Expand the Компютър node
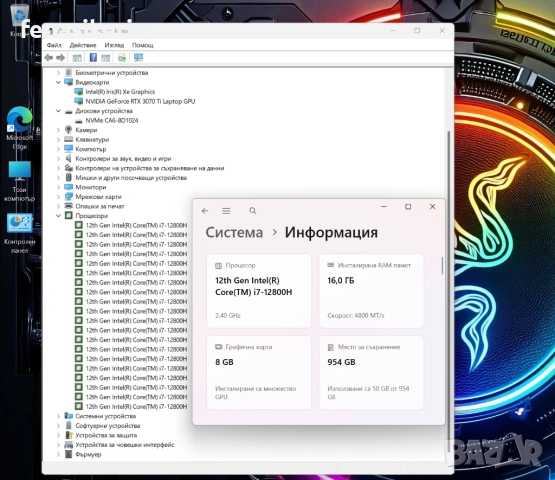 click(58, 149)
